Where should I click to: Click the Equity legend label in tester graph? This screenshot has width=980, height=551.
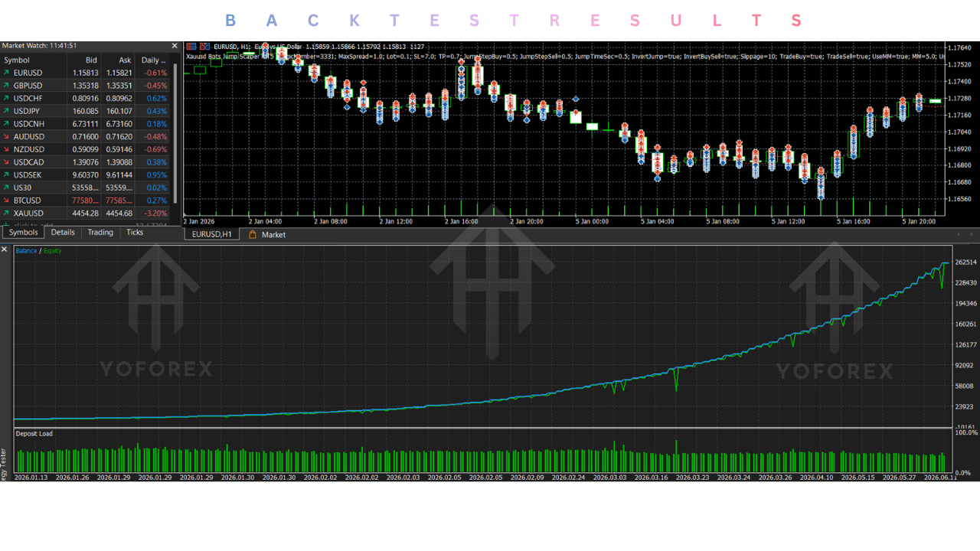coord(53,251)
